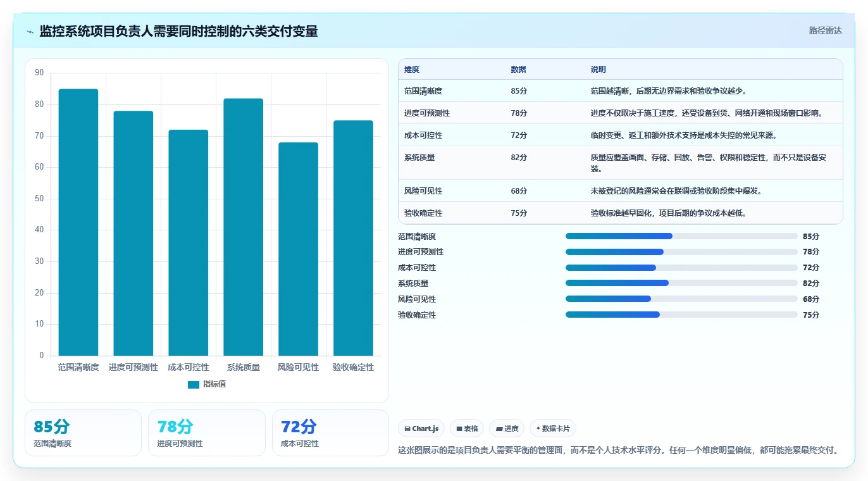The width and height of the screenshot is (868, 481).
Task: Click the teal 指标值 legend swatch
Action: tap(194, 385)
